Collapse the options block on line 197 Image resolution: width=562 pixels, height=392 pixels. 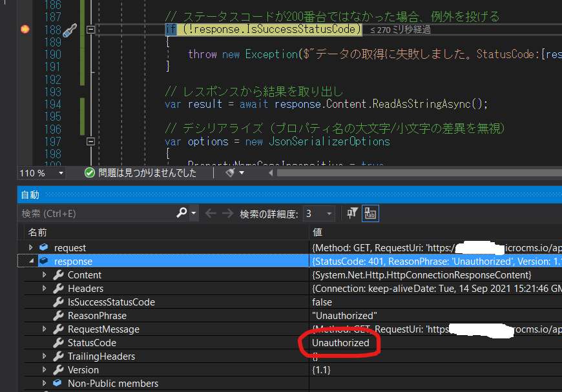point(90,141)
